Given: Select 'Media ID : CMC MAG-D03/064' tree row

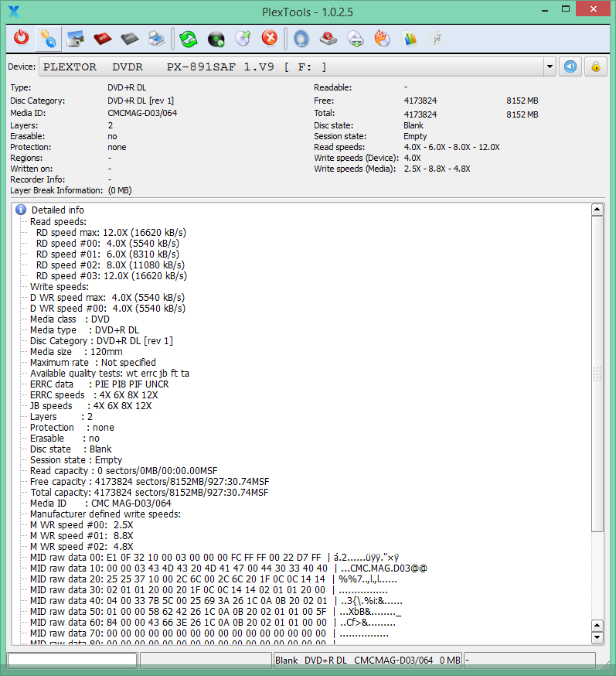Looking at the screenshot, I should tap(100, 503).
